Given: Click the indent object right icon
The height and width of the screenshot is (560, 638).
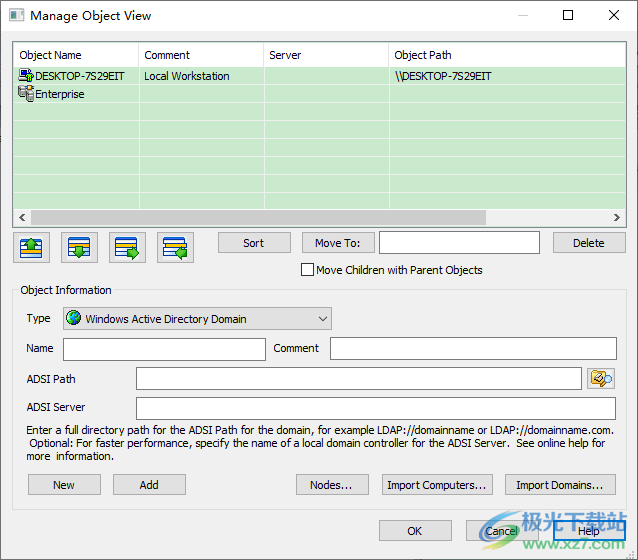Looking at the screenshot, I should coord(127,247).
